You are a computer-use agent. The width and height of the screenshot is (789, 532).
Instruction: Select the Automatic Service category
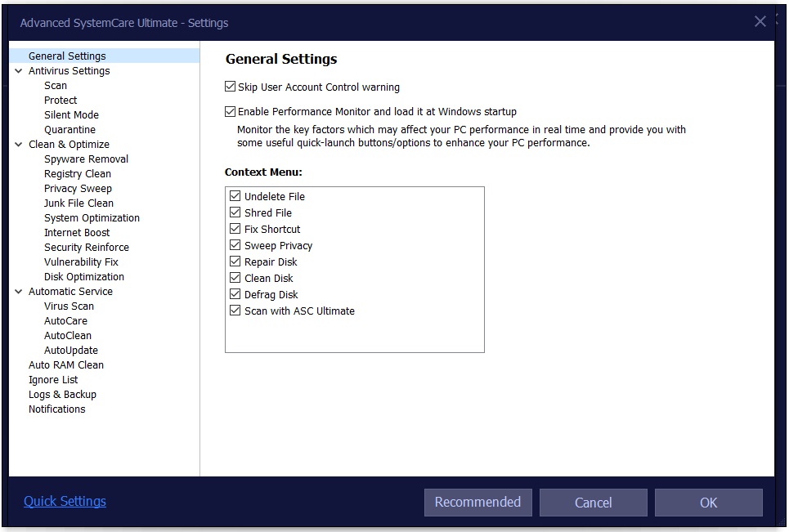(70, 292)
